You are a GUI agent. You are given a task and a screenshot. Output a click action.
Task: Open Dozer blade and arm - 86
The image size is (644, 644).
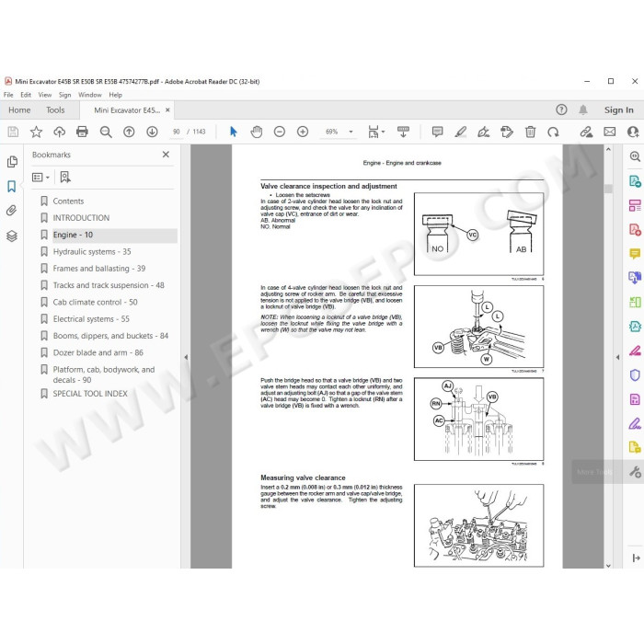coord(98,352)
